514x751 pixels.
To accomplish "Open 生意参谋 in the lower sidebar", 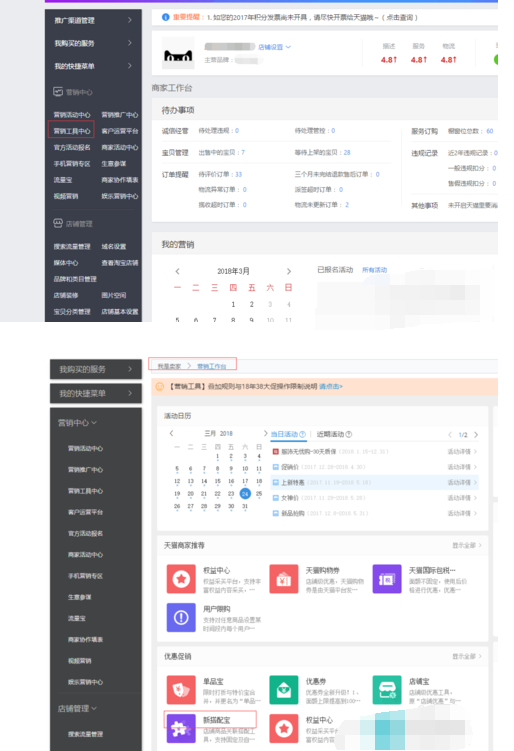I will click(80, 597).
